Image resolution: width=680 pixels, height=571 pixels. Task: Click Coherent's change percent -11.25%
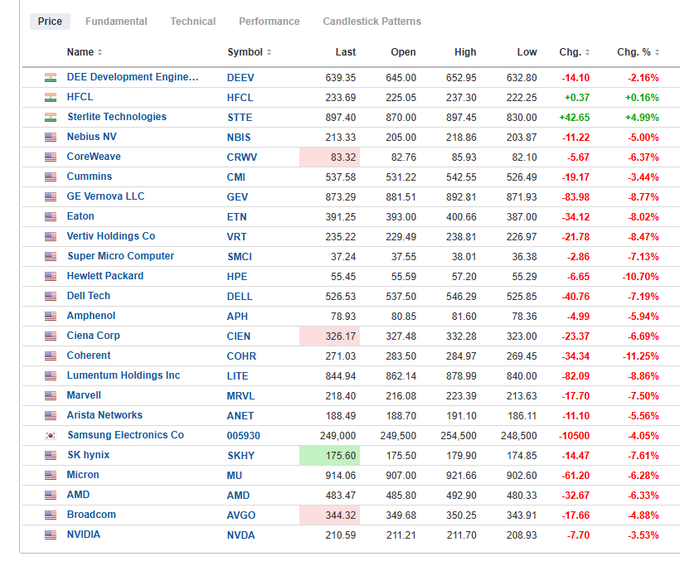point(641,356)
